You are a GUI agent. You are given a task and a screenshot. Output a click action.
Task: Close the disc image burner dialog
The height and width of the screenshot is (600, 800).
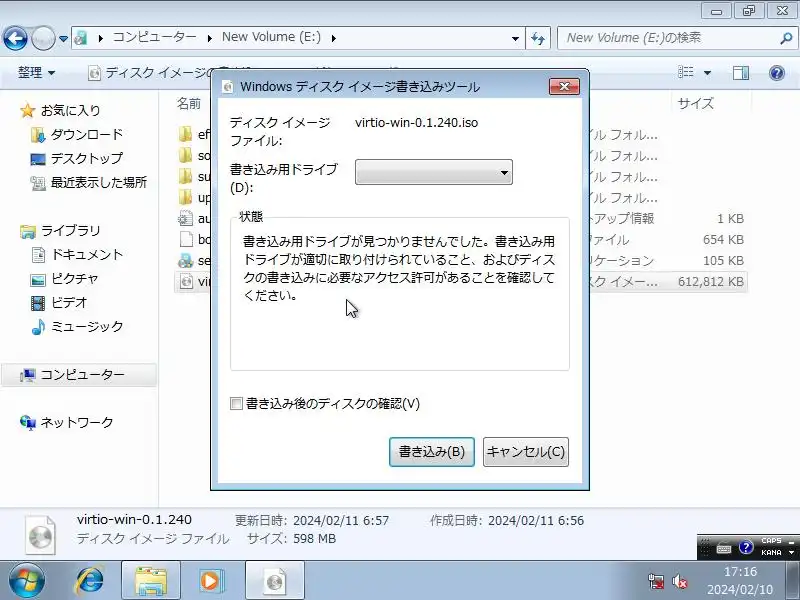coord(564,86)
